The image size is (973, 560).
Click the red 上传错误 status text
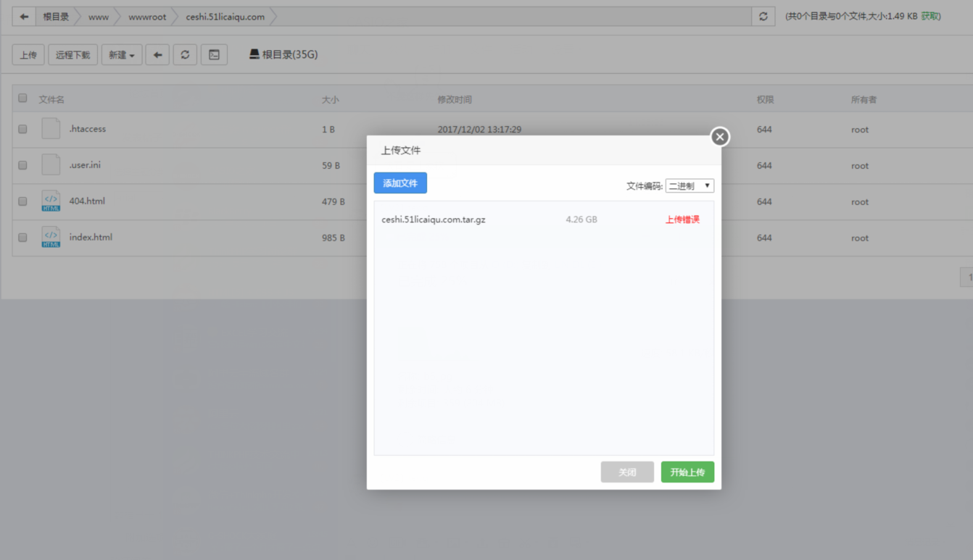pos(682,220)
